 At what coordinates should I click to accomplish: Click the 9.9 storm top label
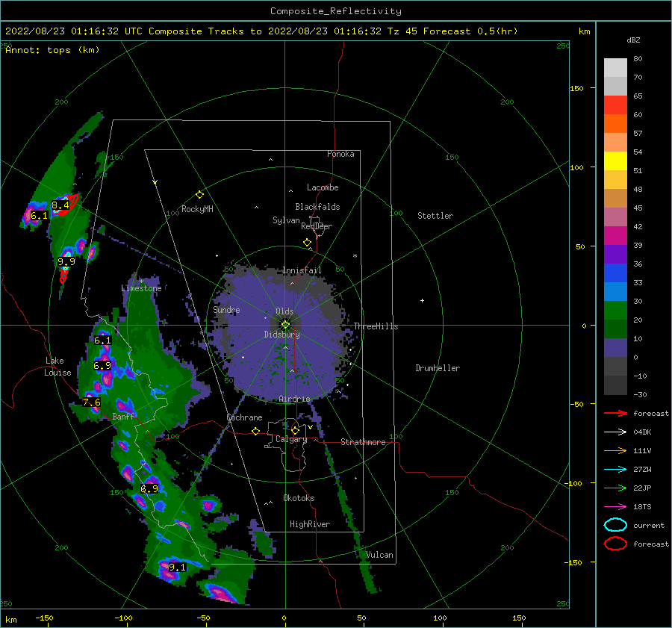coord(66,261)
